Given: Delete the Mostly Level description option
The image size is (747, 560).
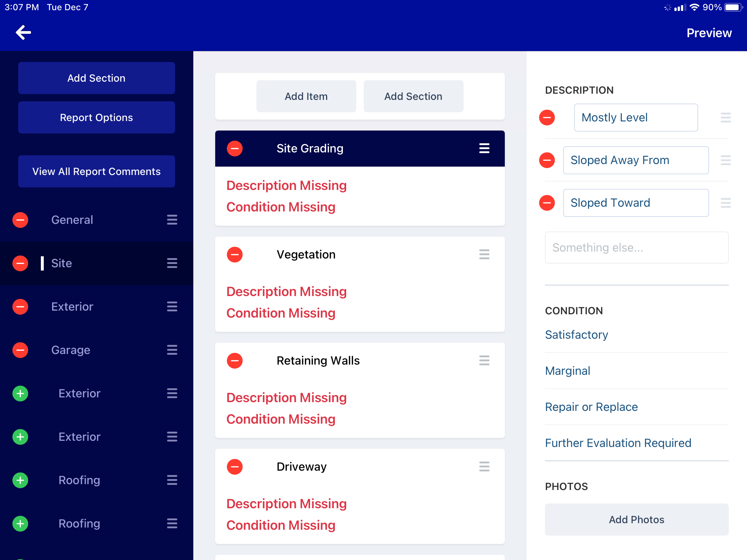Looking at the screenshot, I should coord(547,118).
